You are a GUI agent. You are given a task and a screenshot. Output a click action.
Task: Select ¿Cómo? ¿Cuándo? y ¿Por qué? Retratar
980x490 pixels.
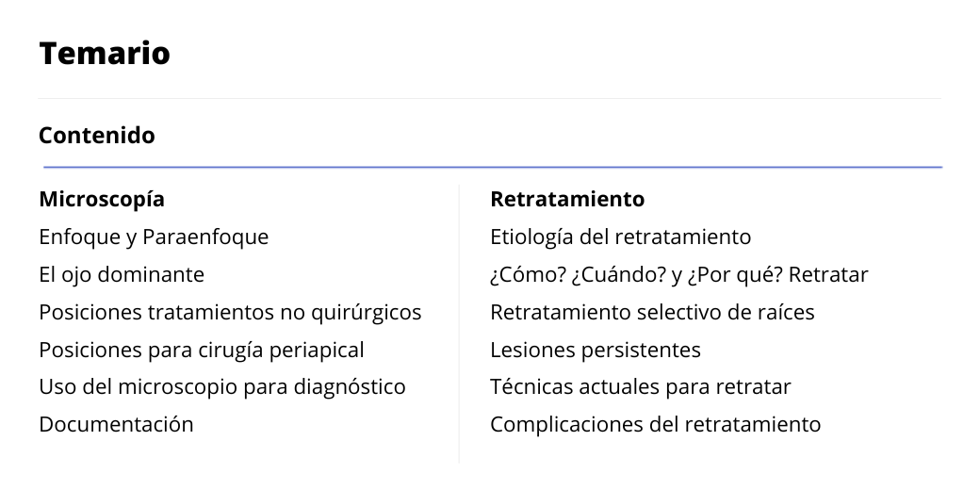tap(678, 275)
